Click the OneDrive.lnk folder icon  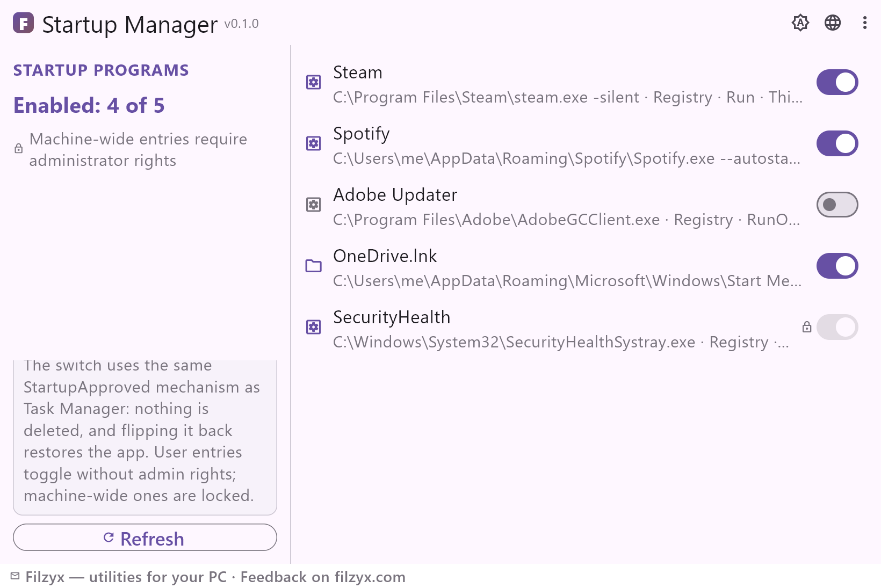pyautogui.click(x=314, y=266)
